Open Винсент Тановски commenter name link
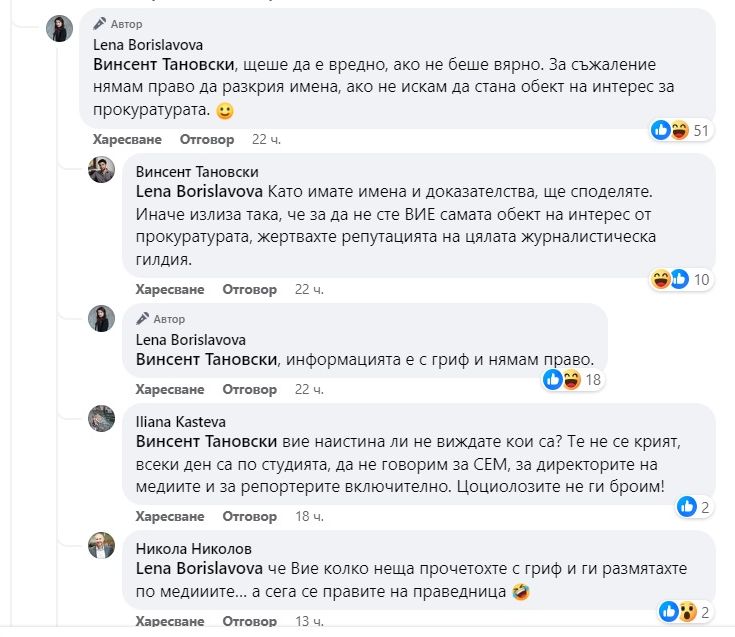 197,172
